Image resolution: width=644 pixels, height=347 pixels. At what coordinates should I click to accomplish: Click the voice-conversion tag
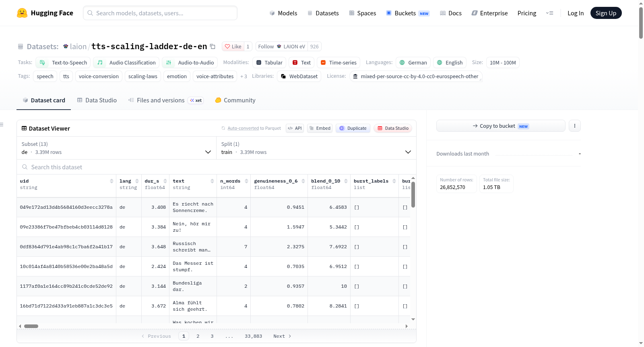click(99, 76)
